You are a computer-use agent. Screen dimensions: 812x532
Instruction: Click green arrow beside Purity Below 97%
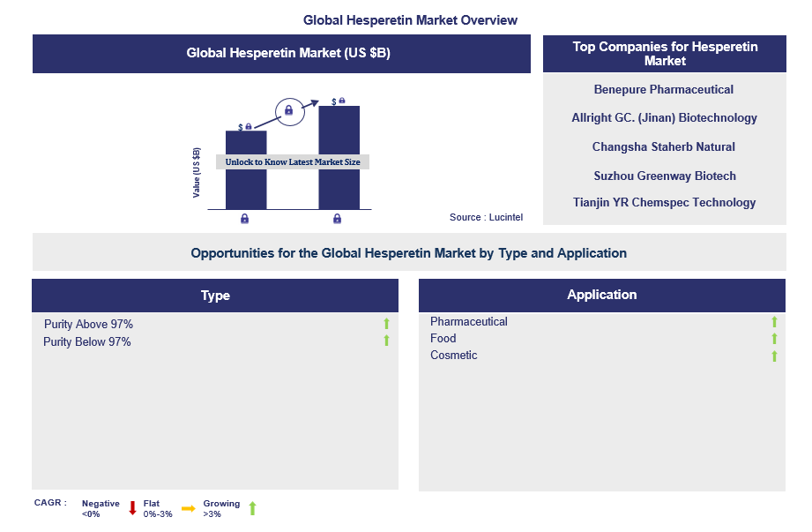tap(386, 341)
